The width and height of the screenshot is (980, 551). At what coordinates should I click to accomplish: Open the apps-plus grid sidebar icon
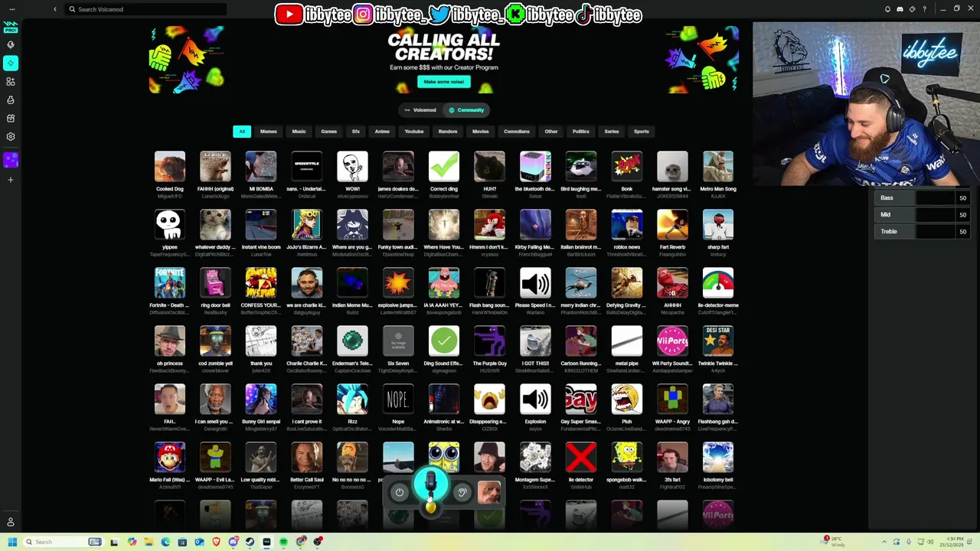pyautogui.click(x=11, y=81)
